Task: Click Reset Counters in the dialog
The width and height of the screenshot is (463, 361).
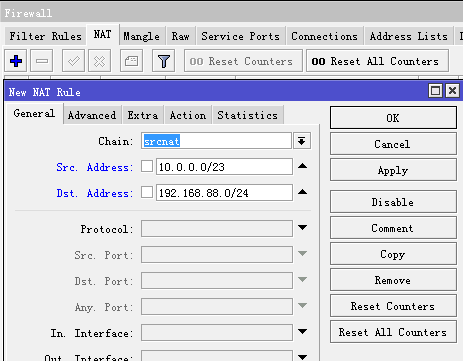Action: point(393,306)
